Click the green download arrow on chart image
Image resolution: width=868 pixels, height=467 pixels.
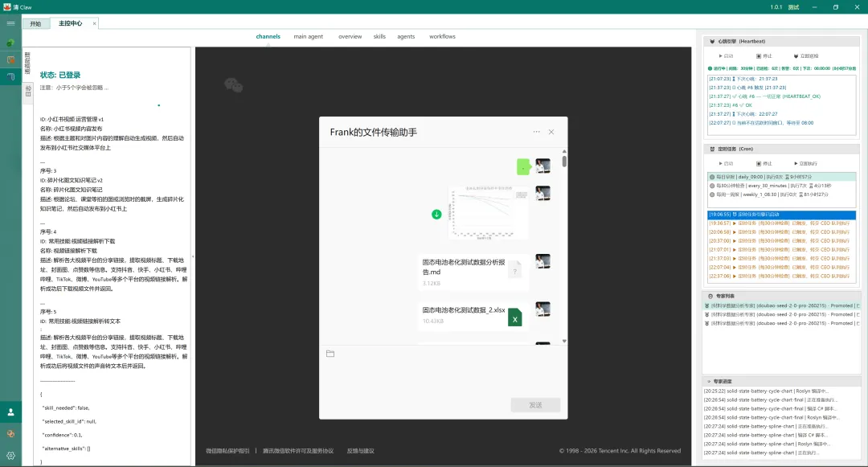coord(436,214)
